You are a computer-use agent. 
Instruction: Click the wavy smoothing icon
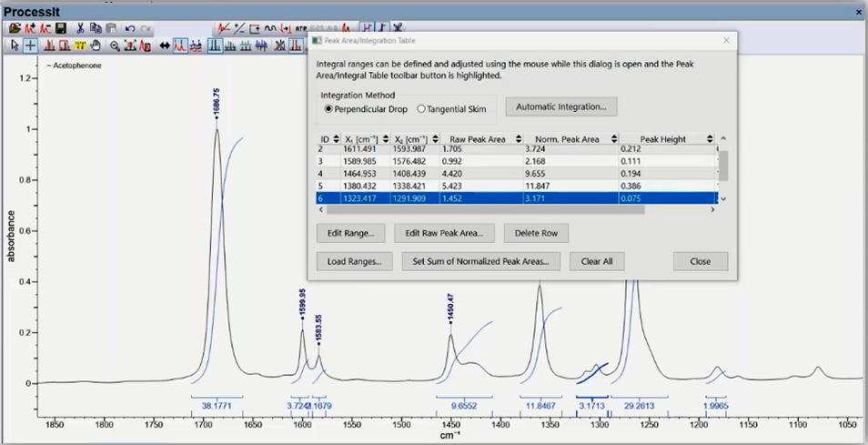(x=270, y=27)
